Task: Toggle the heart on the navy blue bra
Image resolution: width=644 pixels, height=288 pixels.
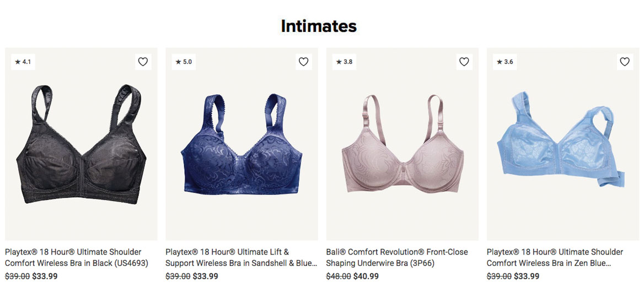Action: 303,62
